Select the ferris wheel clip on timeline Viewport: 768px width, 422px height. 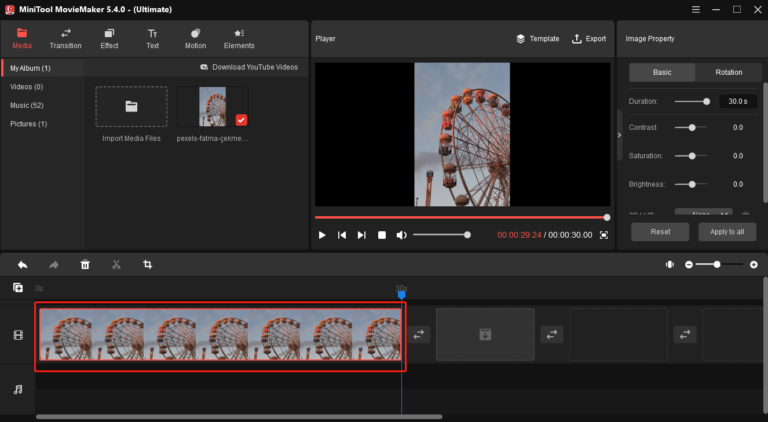point(220,335)
